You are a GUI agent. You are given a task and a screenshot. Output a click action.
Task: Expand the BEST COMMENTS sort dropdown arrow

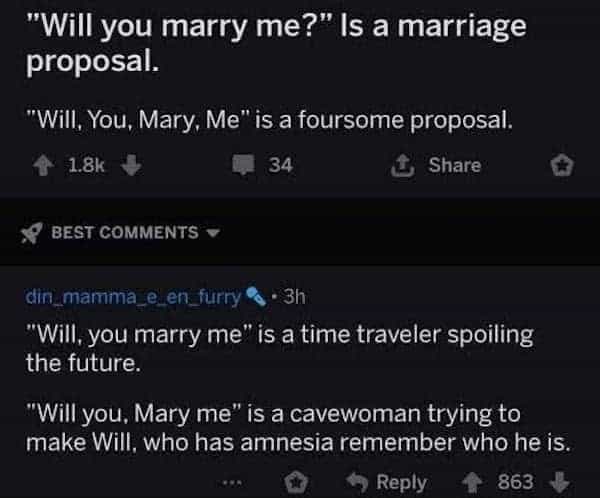(211, 233)
